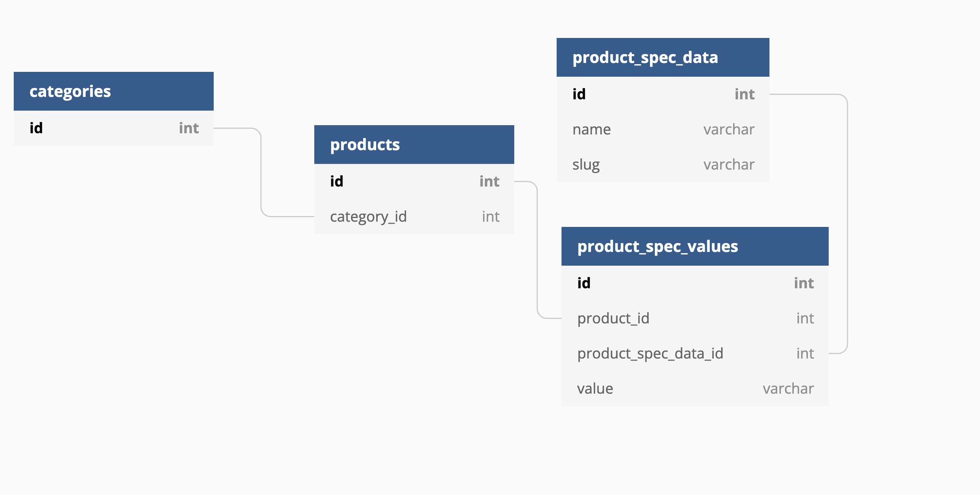Select the categories table header
The image size is (980, 495).
114,91
